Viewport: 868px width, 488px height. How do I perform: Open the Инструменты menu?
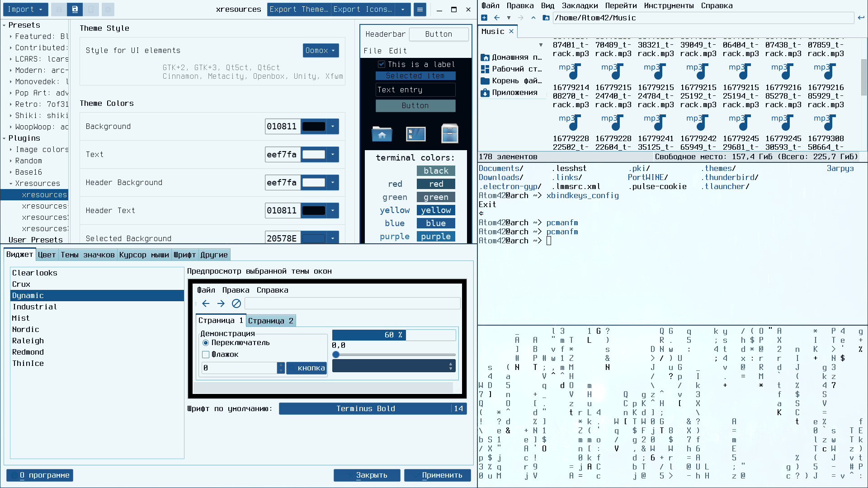(x=669, y=6)
